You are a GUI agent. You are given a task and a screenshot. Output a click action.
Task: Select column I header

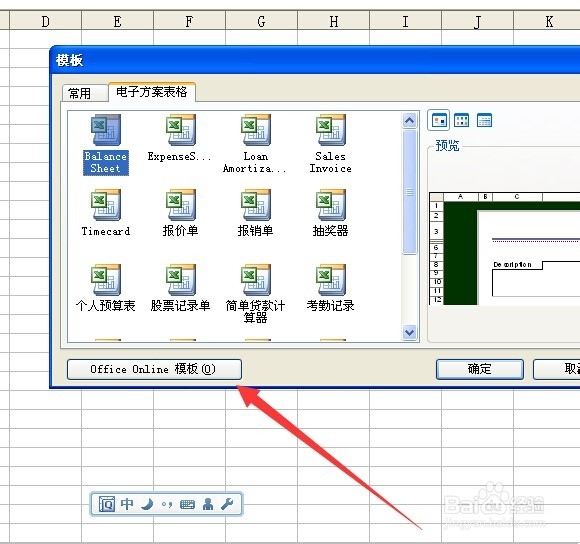[x=405, y=22]
